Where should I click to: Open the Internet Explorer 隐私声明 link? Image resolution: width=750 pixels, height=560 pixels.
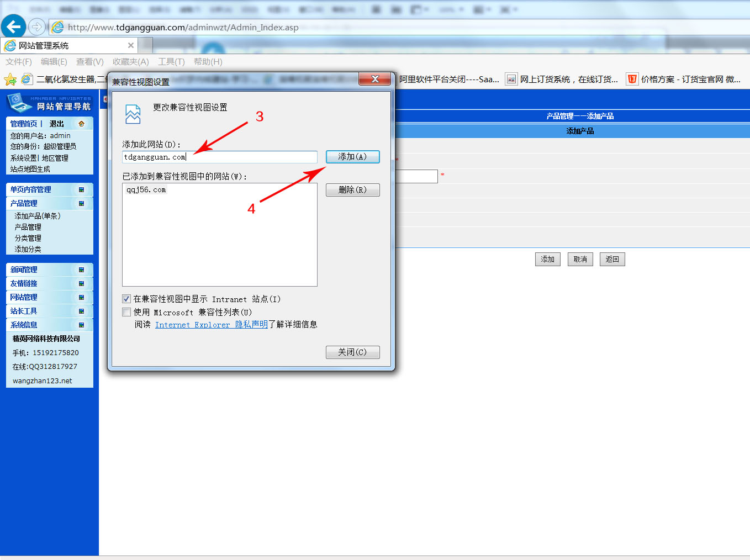[211, 325]
